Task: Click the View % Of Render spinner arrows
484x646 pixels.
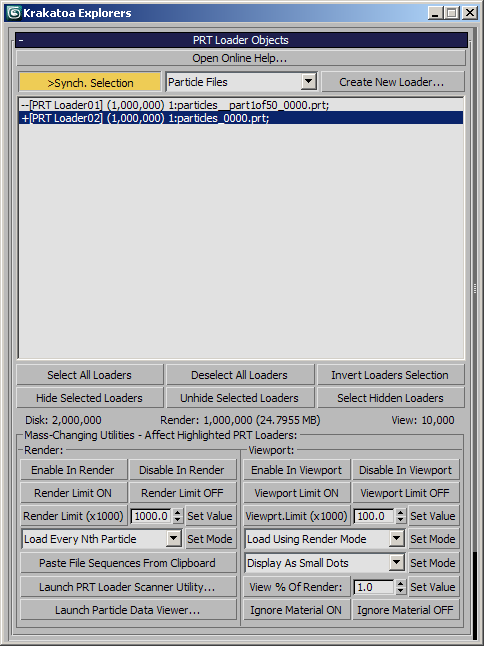Action: pyautogui.click(x=400, y=587)
